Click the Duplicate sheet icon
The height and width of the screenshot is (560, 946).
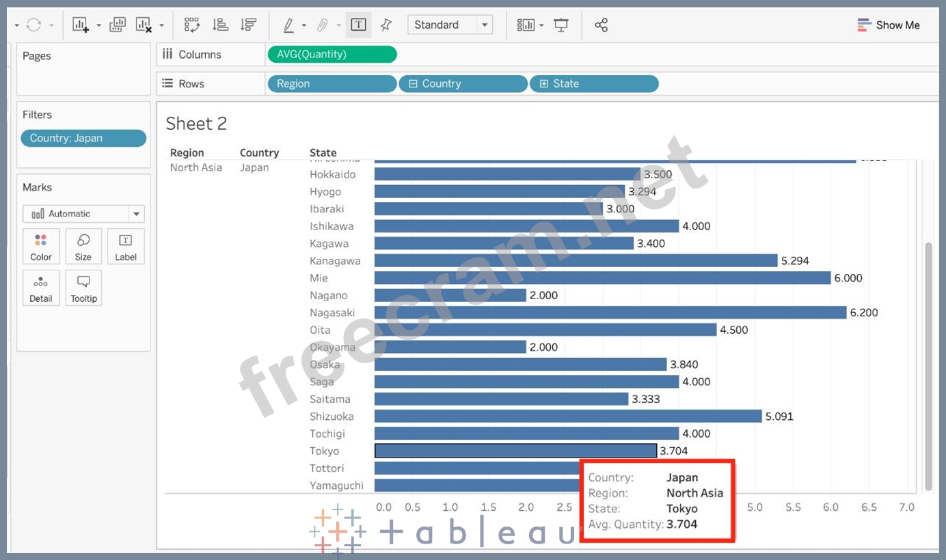pos(118,25)
